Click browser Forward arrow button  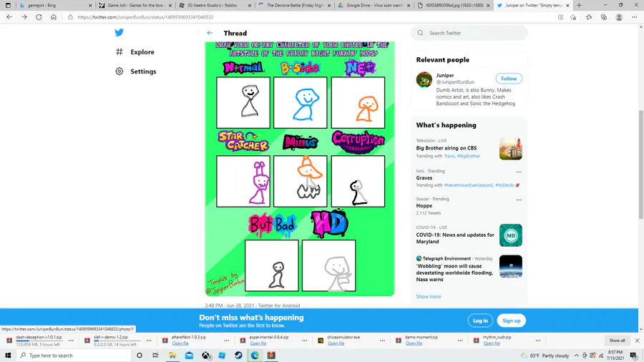[x=24, y=17]
